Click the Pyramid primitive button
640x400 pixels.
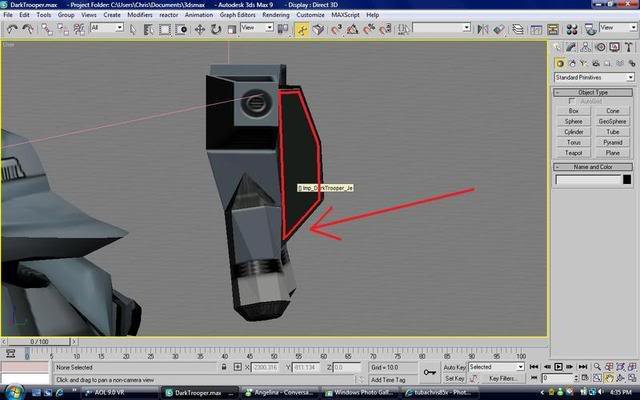click(613, 142)
